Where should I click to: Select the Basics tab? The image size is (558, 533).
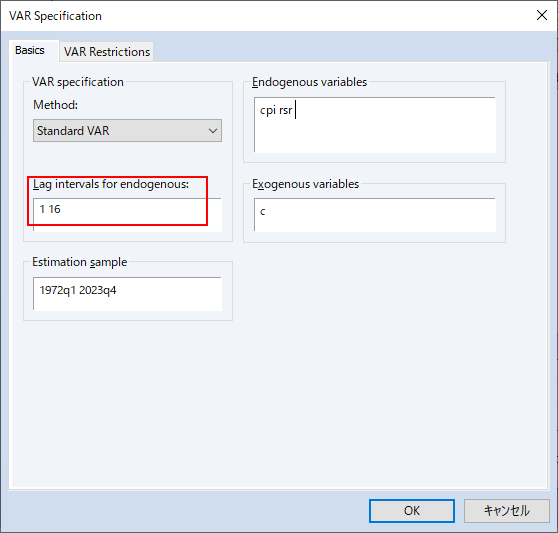(30, 50)
